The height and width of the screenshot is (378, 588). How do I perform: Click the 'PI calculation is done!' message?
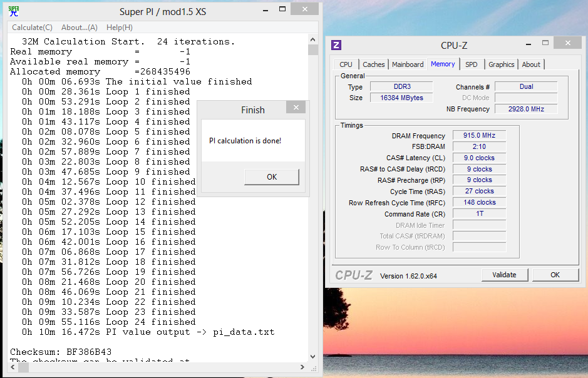[x=245, y=141]
